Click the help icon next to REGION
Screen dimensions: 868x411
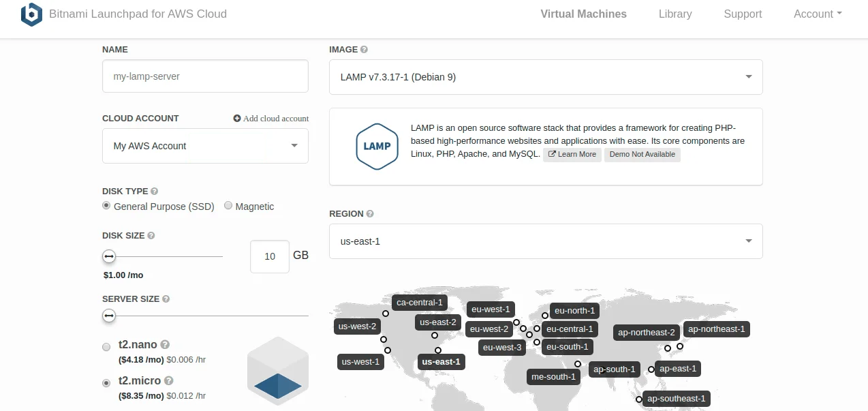(370, 214)
